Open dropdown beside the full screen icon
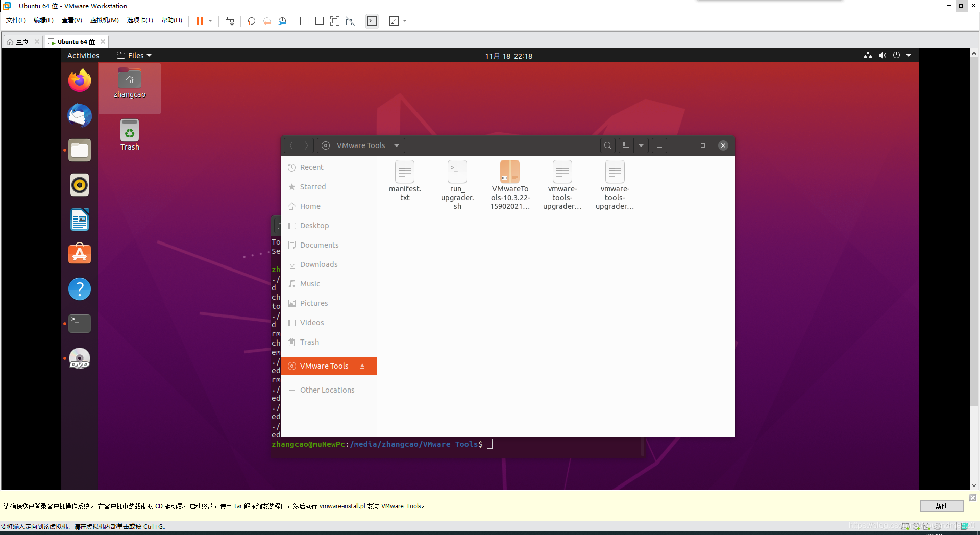This screenshot has height=535, width=980. (x=405, y=21)
